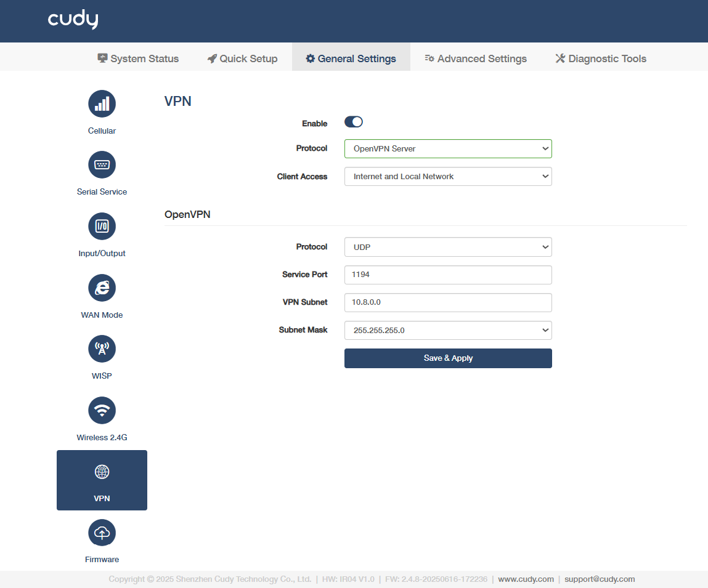Open the Input/Output settings icon
Viewport: 708px width, 588px height.
point(102,226)
